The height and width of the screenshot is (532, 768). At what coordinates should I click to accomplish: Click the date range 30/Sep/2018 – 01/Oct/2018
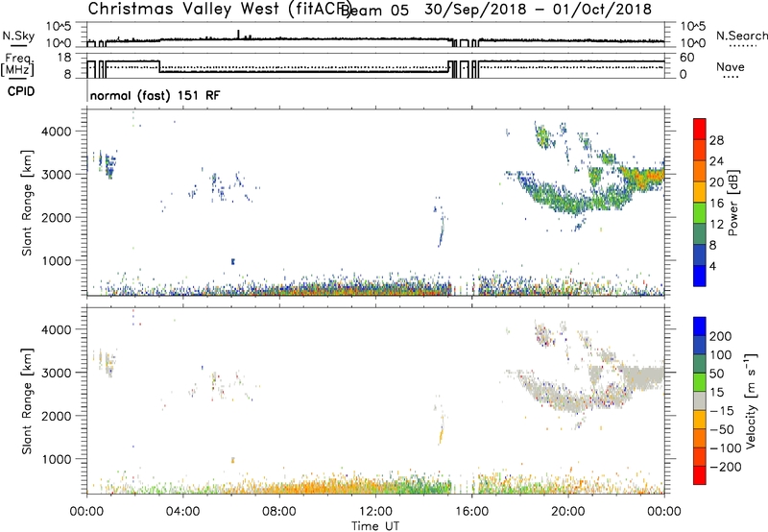click(x=538, y=9)
